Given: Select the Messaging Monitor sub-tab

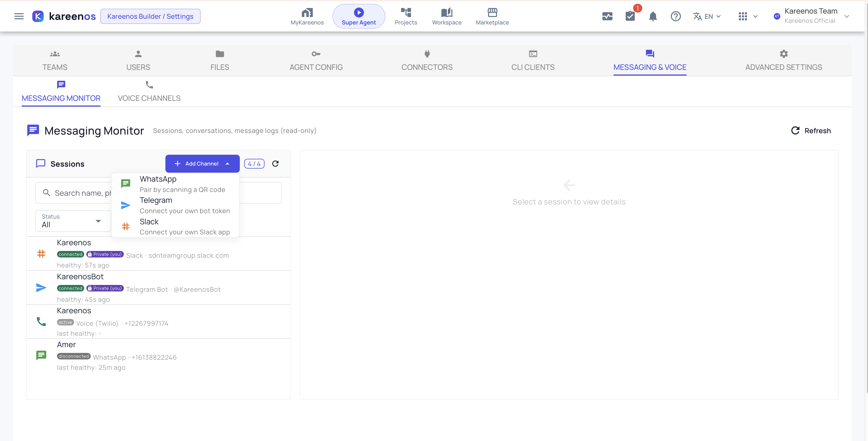Looking at the screenshot, I should click(x=61, y=91).
